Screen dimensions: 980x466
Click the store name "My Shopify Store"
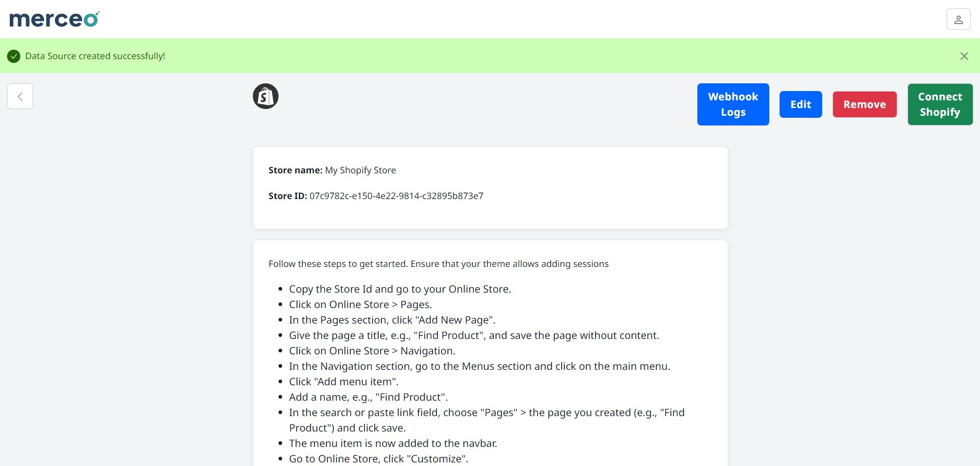360,170
